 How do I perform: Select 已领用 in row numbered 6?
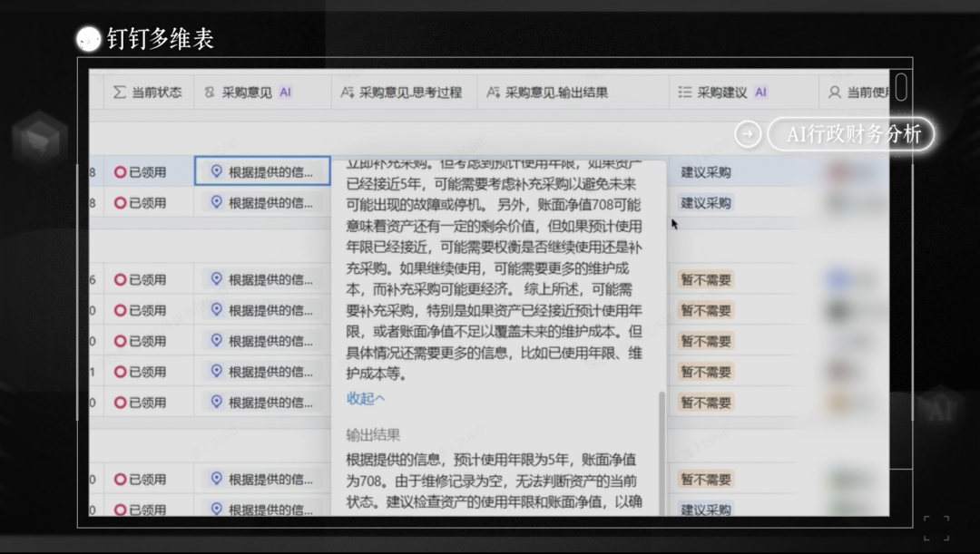pyautogui.click(x=148, y=280)
